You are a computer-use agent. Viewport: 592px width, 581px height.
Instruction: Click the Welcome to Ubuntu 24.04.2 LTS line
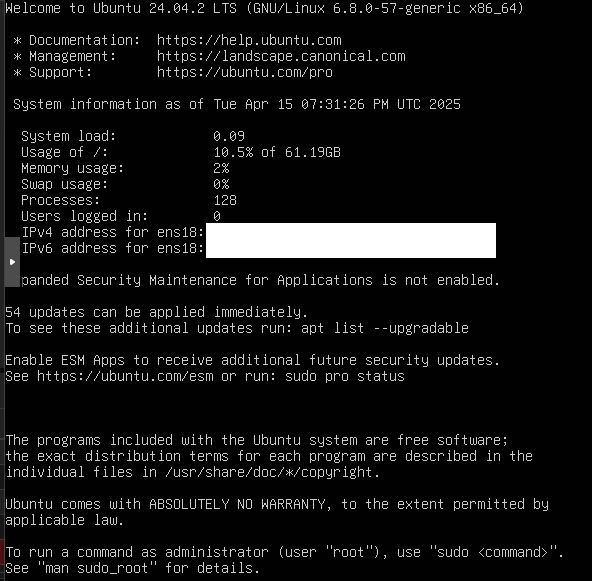pos(264,8)
